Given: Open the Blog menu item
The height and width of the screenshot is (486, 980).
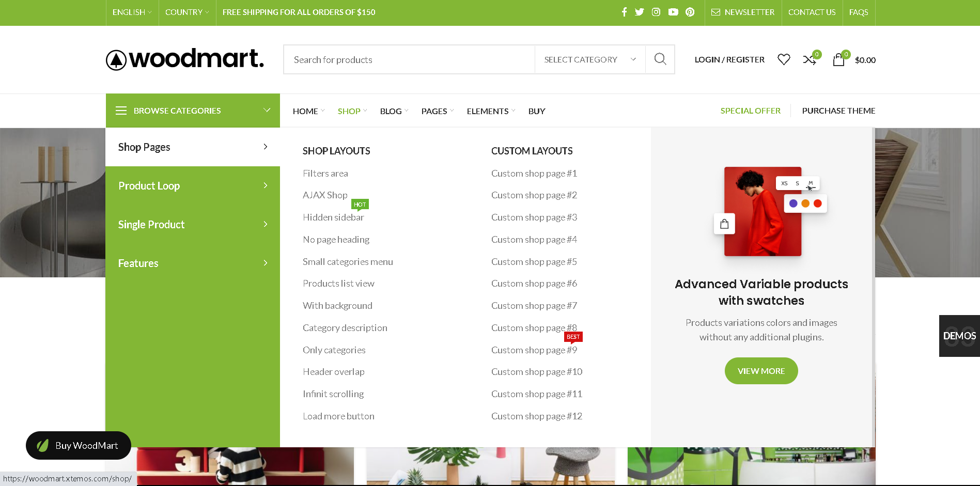Looking at the screenshot, I should pos(391,111).
